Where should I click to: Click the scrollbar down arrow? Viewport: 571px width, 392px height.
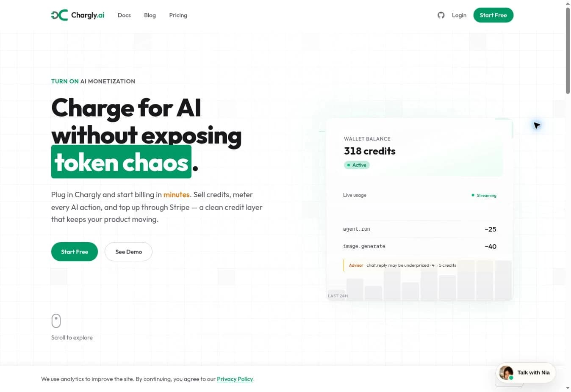[x=568, y=388]
